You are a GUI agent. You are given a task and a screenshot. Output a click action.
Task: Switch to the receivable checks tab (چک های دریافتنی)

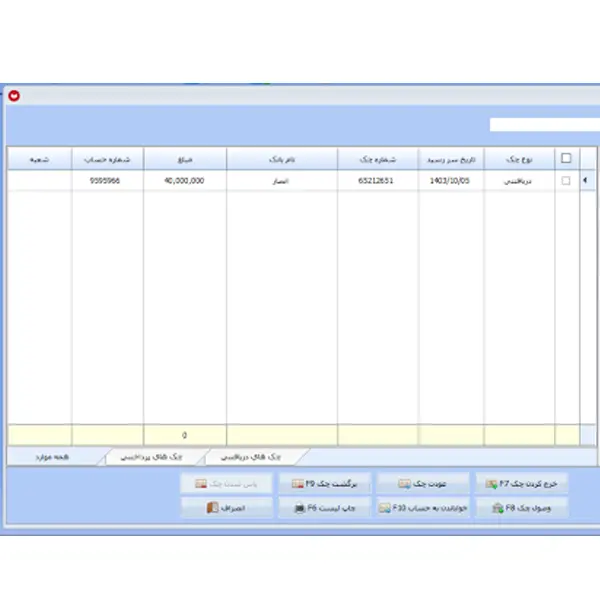[x=251, y=457]
